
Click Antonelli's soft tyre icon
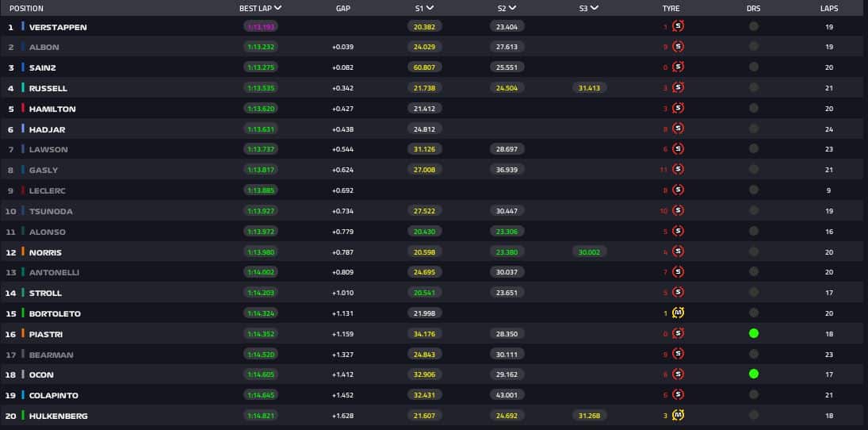(x=678, y=271)
